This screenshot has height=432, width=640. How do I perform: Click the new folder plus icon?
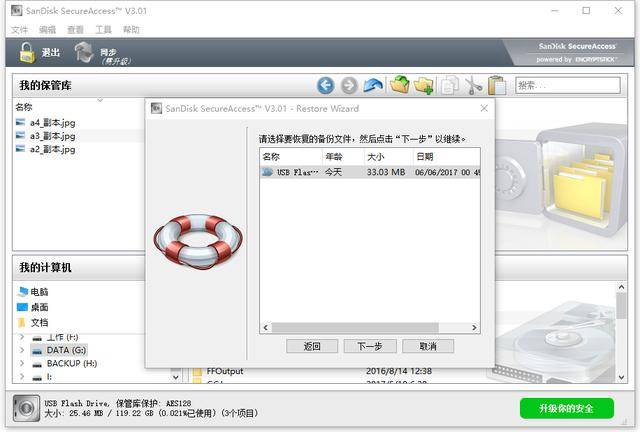pyautogui.click(x=424, y=86)
